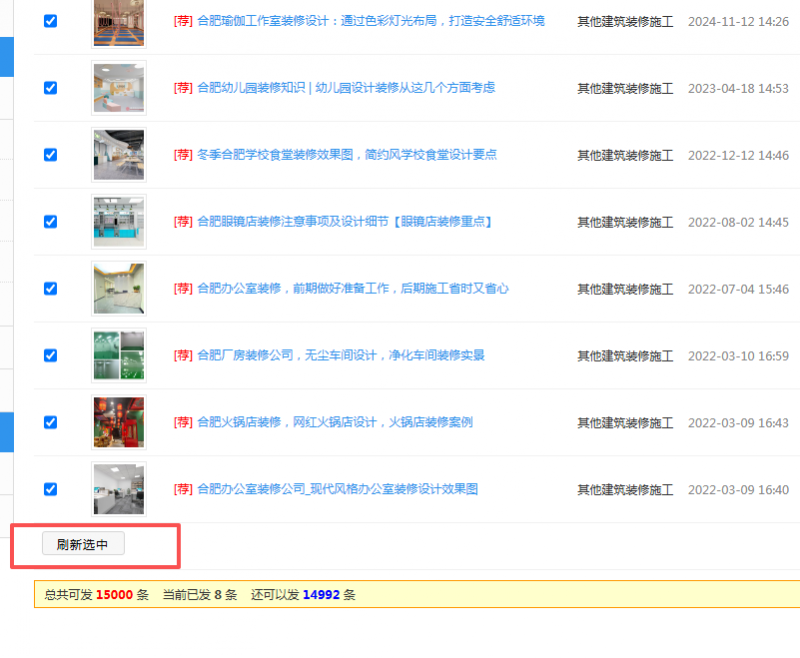Open link 合肥瑜伽工作室装修设计：通过色彩灯光布局
Viewport: 800px width, 658px height.
click(x=370, y=21)
